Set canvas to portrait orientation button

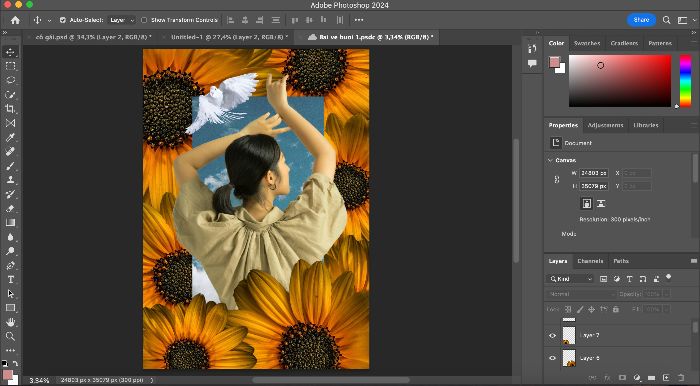pos(587,204)
